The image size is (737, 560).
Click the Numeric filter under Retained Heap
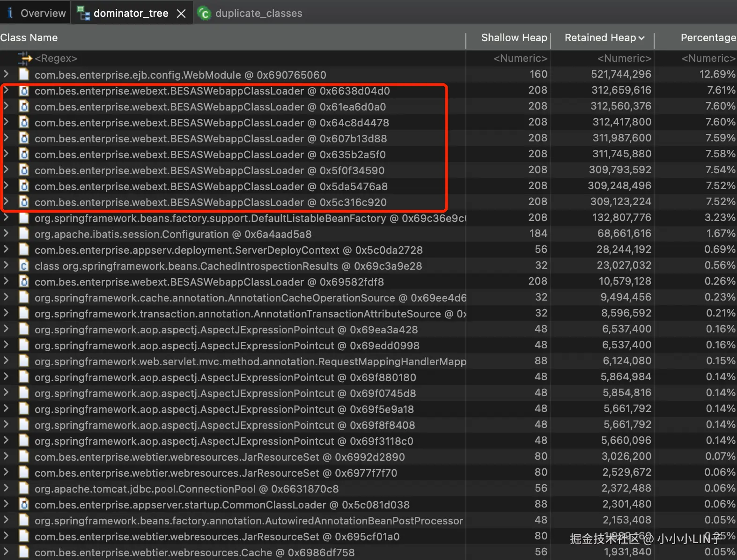click(x=624, y=59)
